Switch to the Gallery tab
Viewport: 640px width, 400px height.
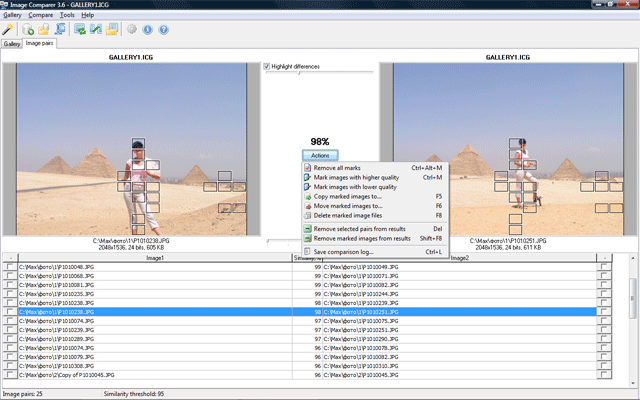[x=12, y=44]
